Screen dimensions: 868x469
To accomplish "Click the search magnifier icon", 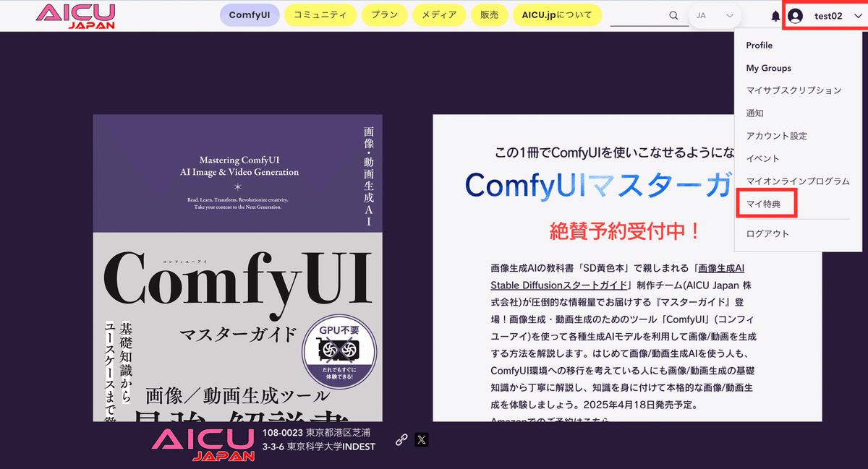I will [673, 15].
